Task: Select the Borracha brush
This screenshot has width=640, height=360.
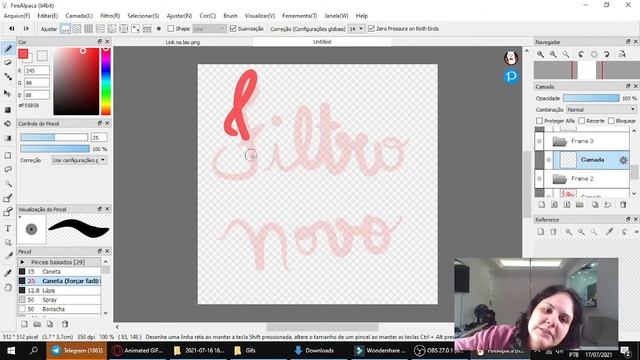Action: pyautogui.click(x=60, y=309)
